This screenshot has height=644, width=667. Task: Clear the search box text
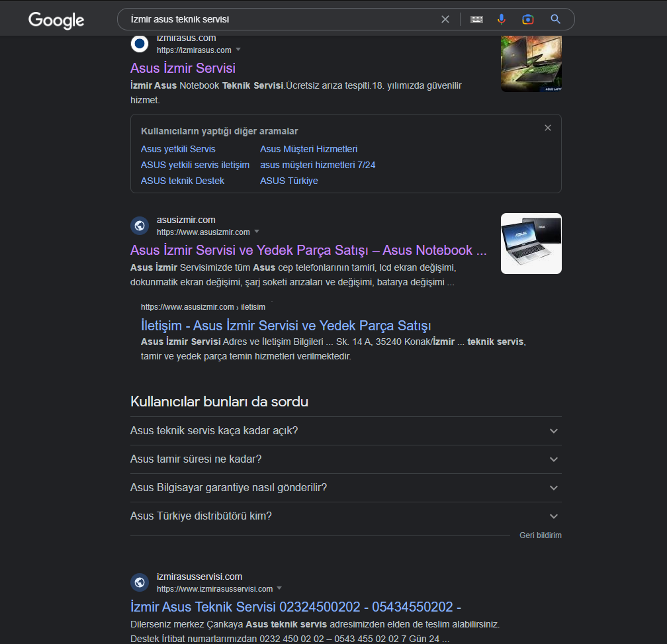tap(445, 19)
